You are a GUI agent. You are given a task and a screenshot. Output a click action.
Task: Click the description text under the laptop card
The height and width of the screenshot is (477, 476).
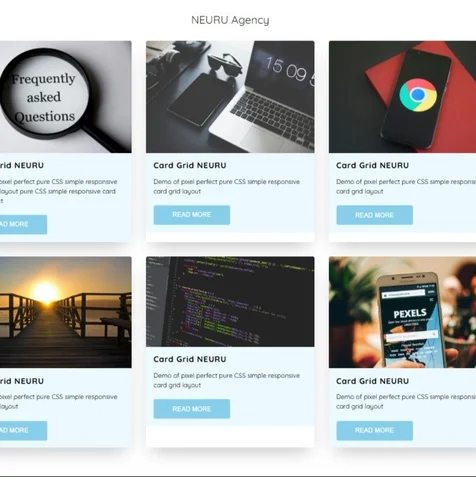pyautogui.click(x=227, y=186)
